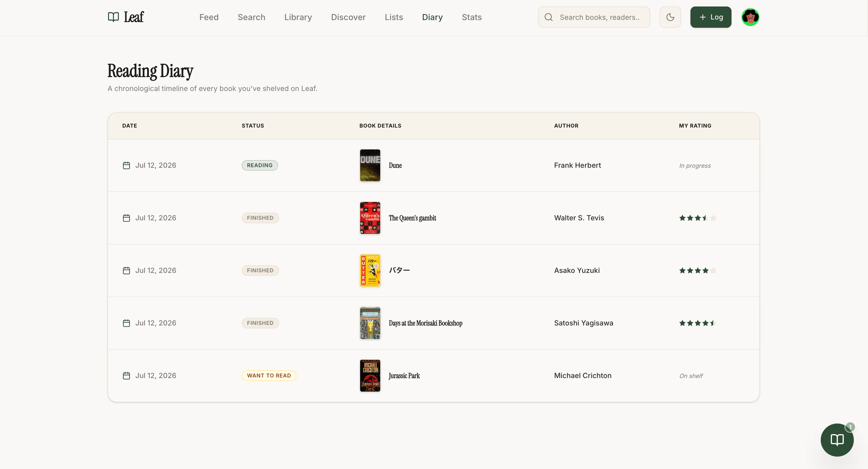Screen dimensions: 868x469
Task: Select the Diary nav tab
Action: click(432, 17)
